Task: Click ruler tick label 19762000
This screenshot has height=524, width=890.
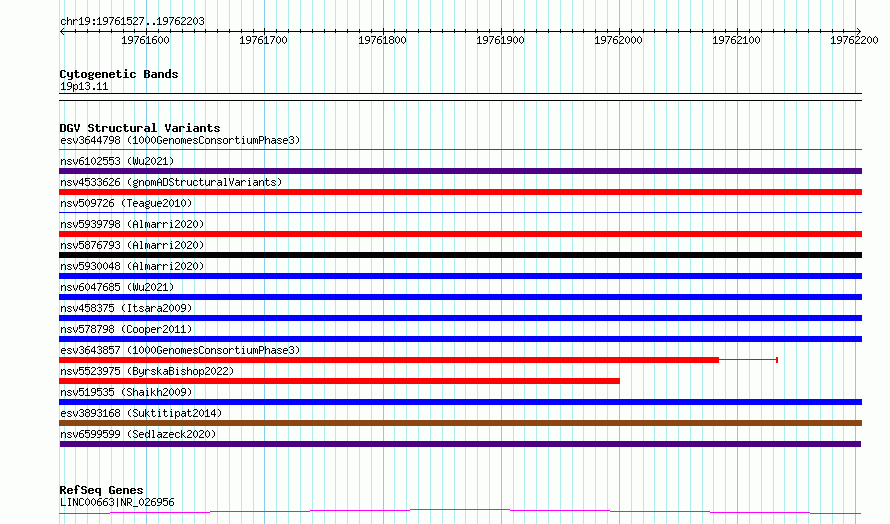Action: (x=618, y=40)
